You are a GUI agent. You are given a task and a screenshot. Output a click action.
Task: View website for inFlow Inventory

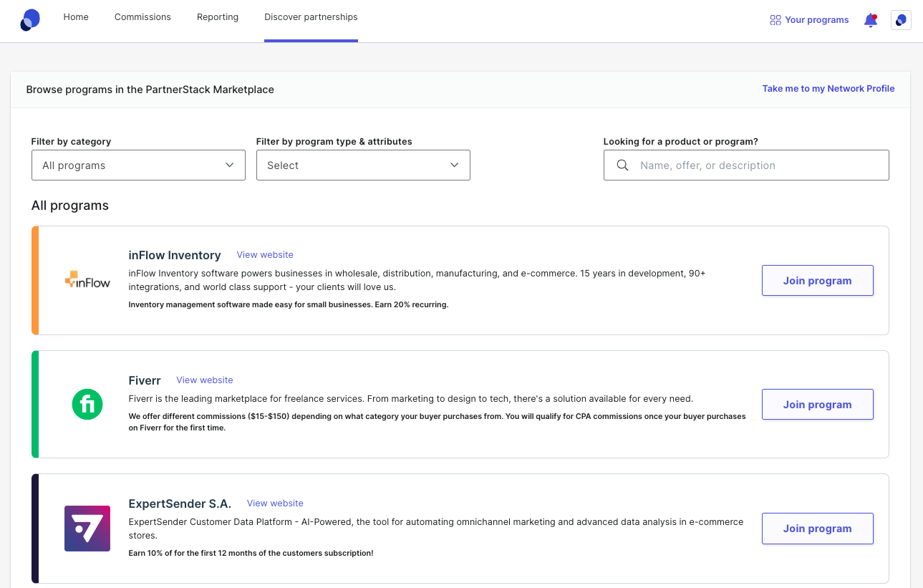[265, 255]
